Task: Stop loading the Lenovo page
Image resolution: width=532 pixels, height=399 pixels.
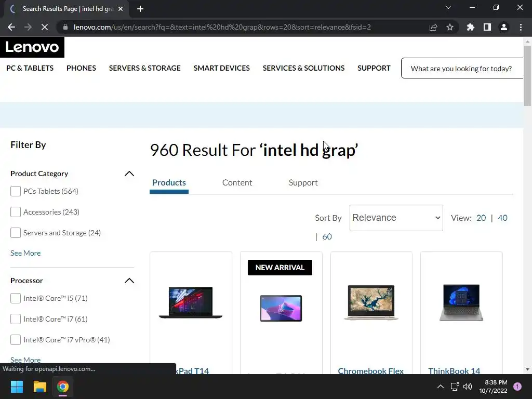Action: tap(45, 27)
